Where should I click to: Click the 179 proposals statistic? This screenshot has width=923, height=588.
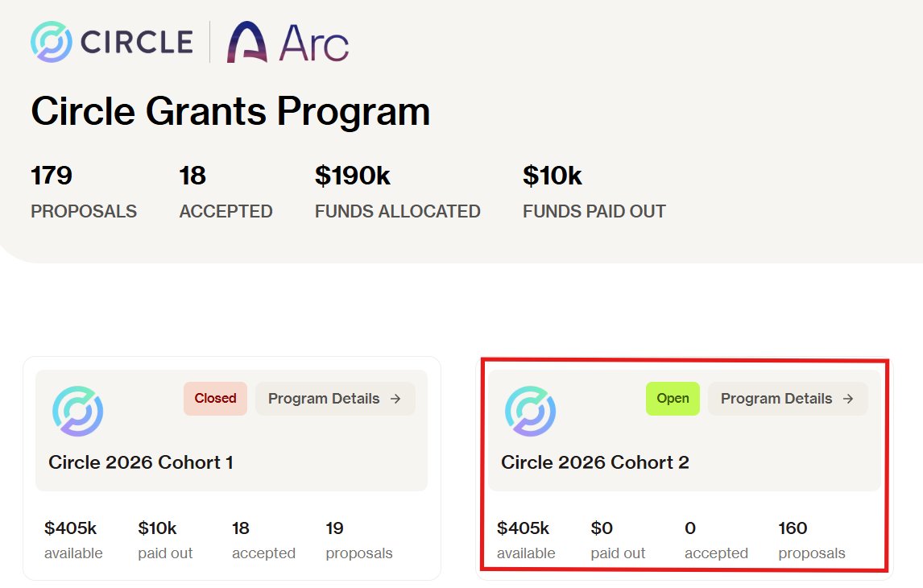(x=84, y=192)
